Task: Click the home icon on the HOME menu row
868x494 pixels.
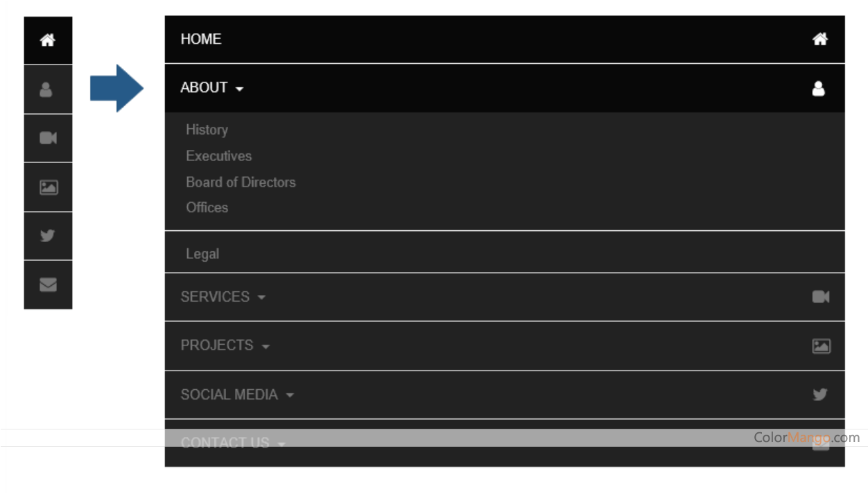Action: (820, 40)
